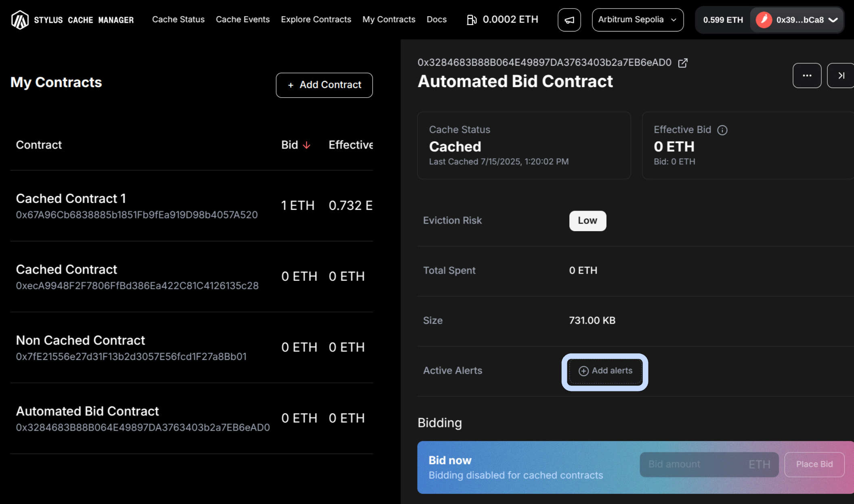The image size is (854, 504).
Task: Click the Add alerts button
Action: pos(605,371)
